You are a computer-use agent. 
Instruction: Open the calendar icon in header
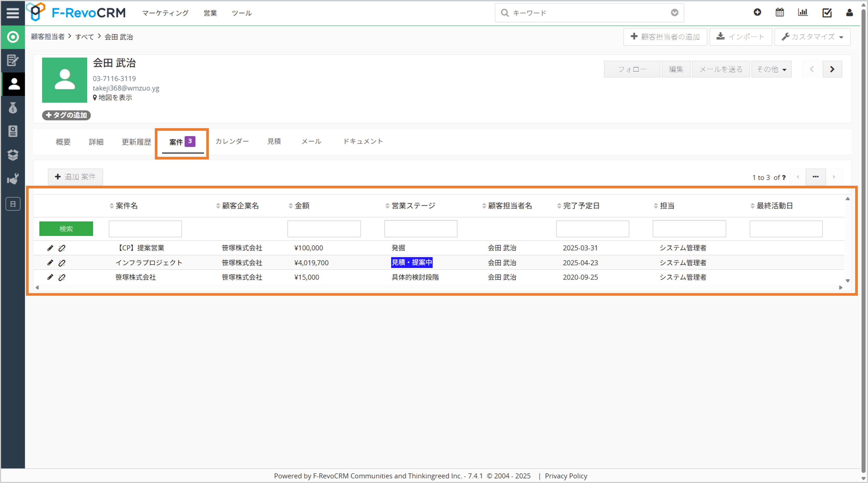point(780,13)
